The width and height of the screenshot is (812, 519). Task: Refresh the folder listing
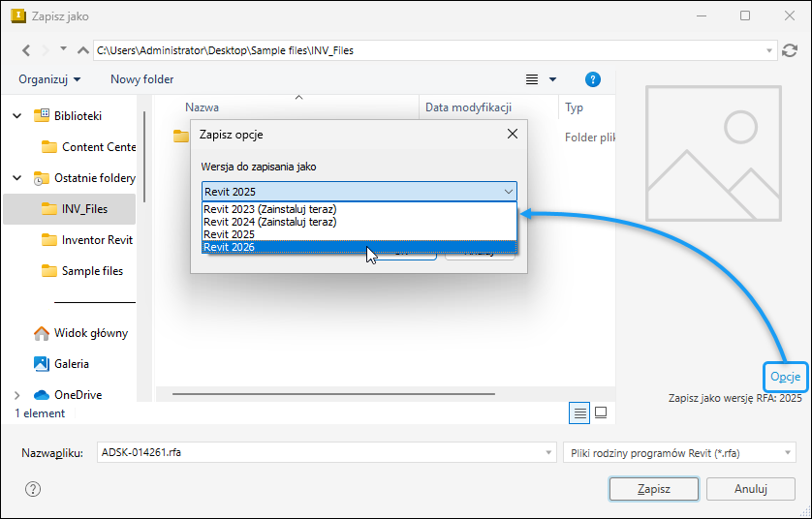[790, 50]
